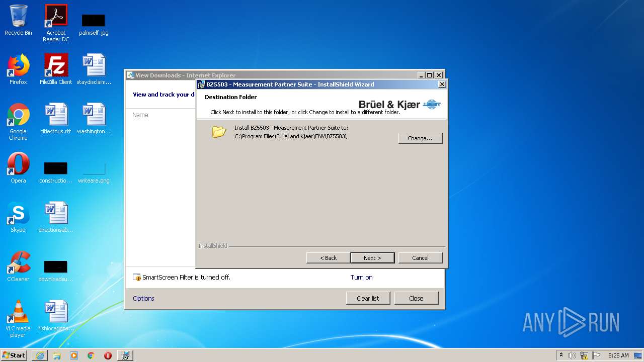Image resolution: width=644 pixels, height=362 pixels.
Task: Select the palmself.jpg desktop file
Action: coord(94,24)
